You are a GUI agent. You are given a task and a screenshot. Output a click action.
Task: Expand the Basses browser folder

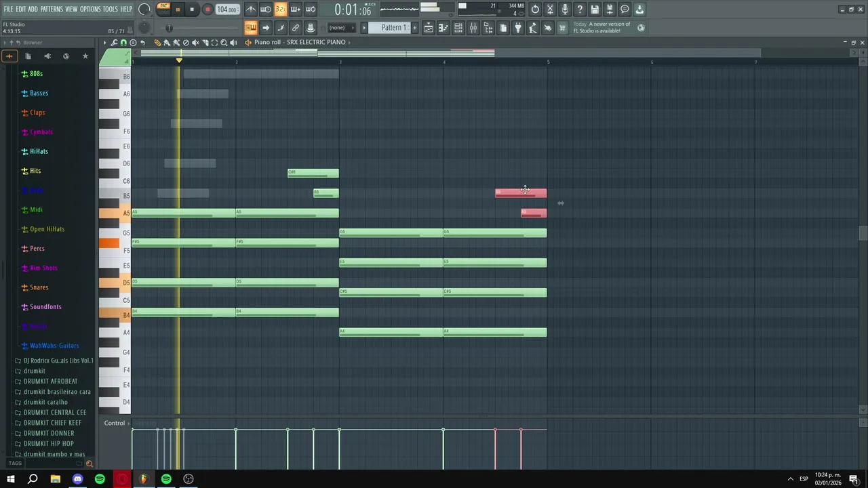(x=39, y=93)
